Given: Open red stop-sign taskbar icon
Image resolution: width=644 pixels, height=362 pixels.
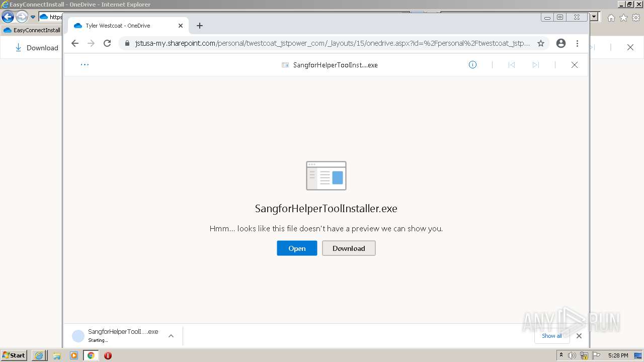Looking at the screenshot, I should pyautogui.click(x=108, y=355).
